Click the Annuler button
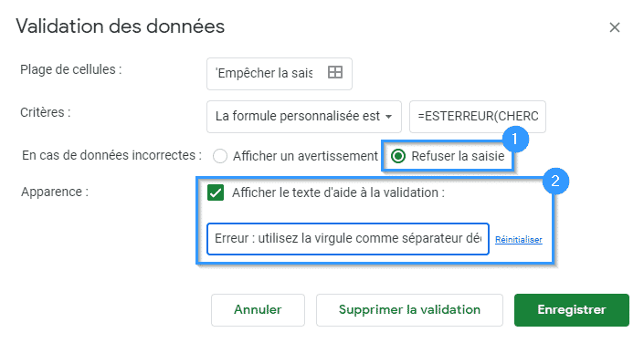The width and height of the screenshot is (644, 343). coord(258,310)
